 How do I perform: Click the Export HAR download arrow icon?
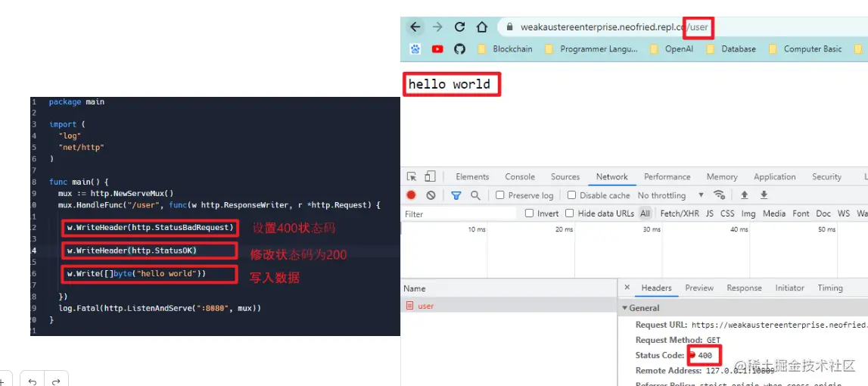(764, 195)
